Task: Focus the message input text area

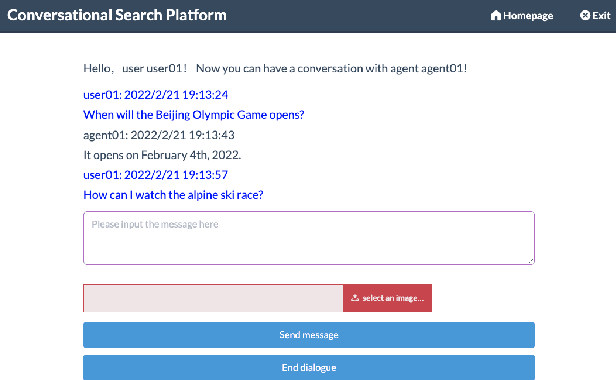Action: click(x=309, y=238)
